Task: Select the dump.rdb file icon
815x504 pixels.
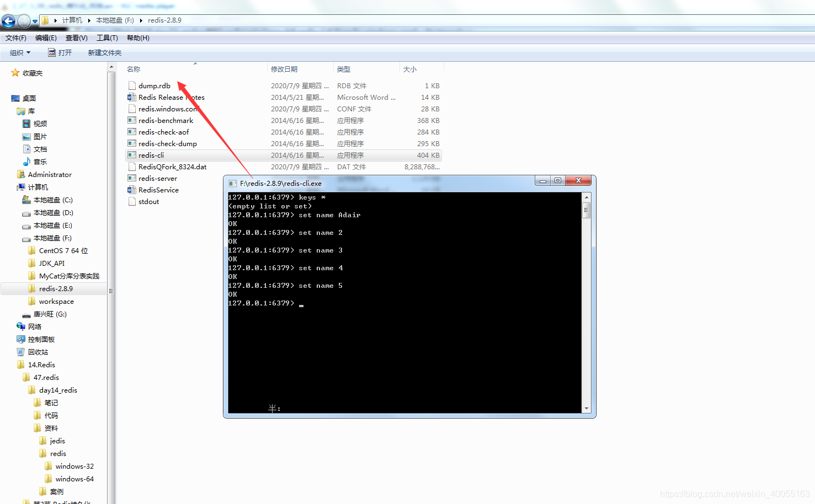Action: click(x=132, y=85)
